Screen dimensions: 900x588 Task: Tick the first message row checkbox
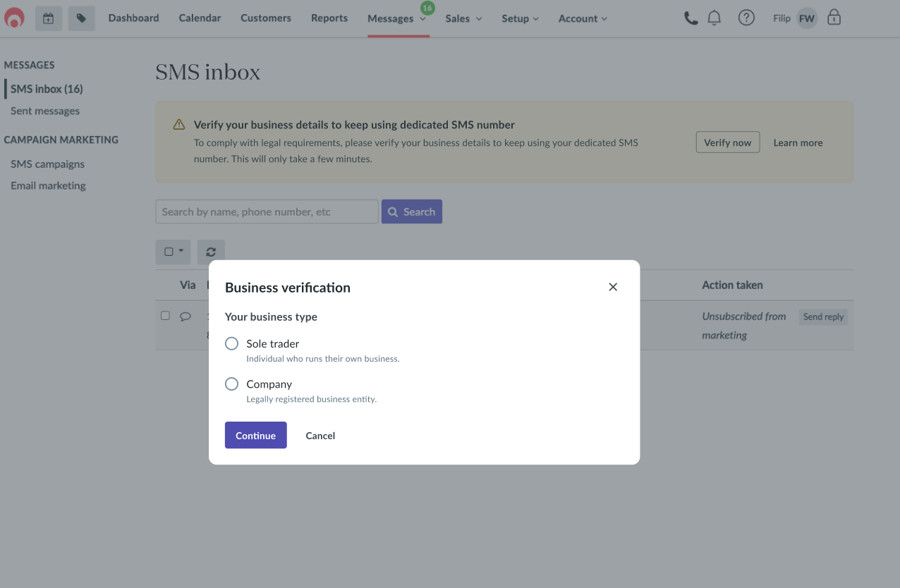tap(165, 316)
